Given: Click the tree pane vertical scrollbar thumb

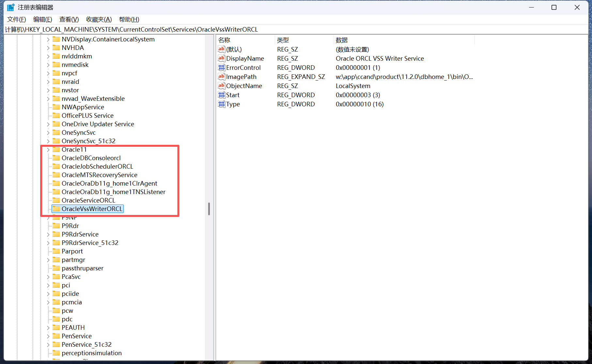Looking at the screenshot, I should coord(209,209).
